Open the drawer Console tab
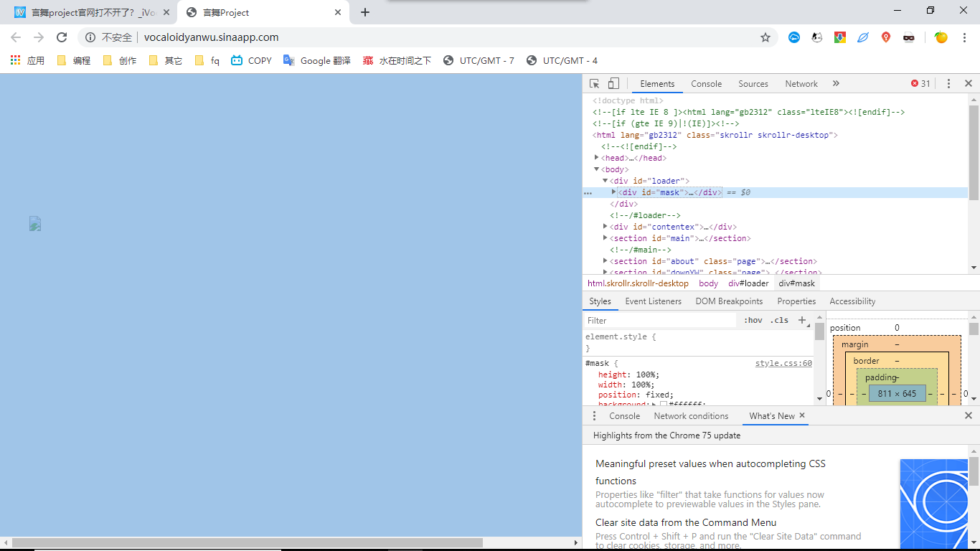This screenshot has height=551, width=980. tap(625, 416)
